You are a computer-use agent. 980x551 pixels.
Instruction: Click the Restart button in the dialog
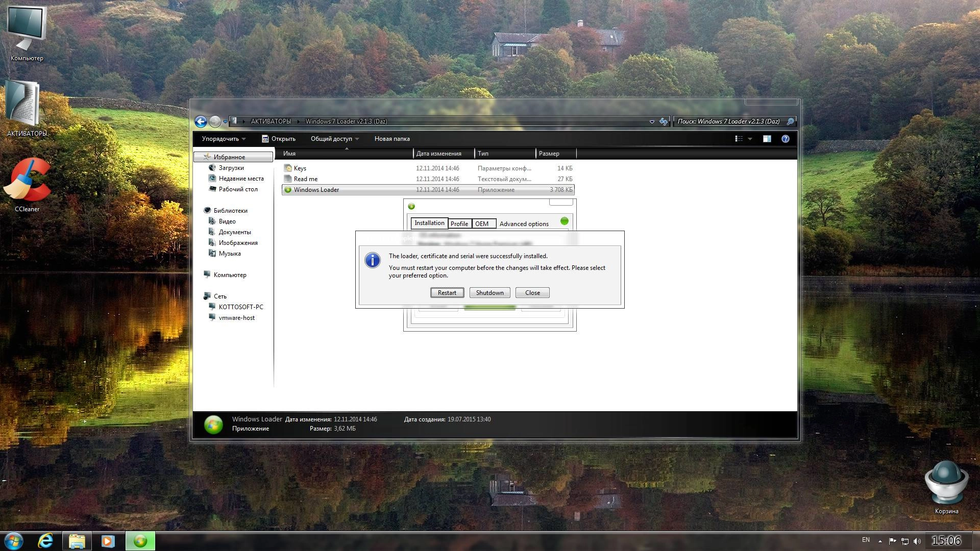point(447,292)
